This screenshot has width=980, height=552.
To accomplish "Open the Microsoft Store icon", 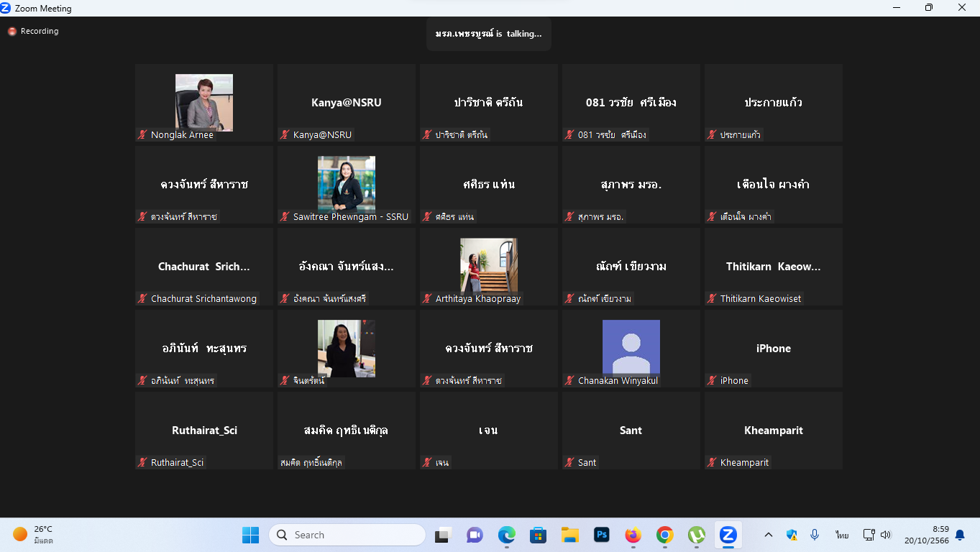I will coord(538,535).
